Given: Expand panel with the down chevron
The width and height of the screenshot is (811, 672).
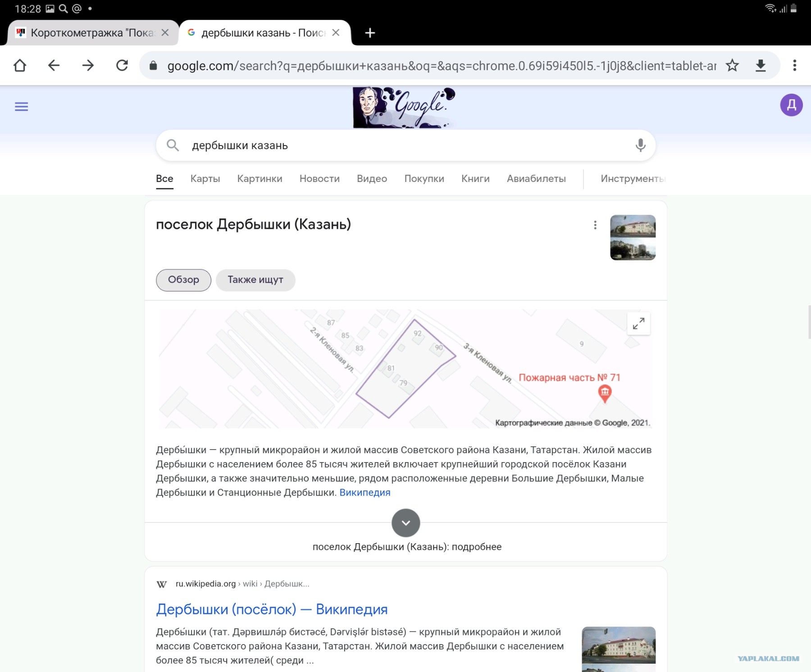Looking at the screenshot, I should point(406,523).
